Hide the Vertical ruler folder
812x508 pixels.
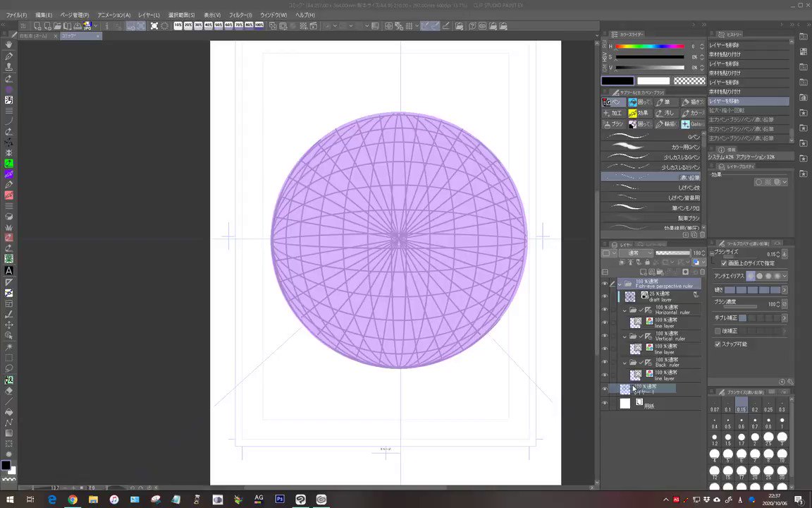click(604, 336)
